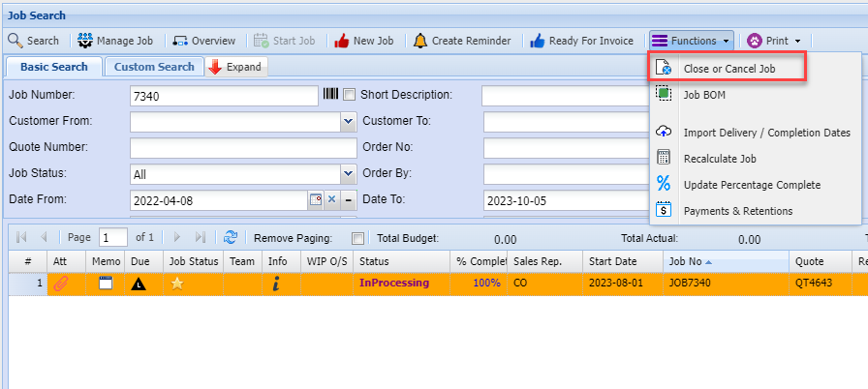
Task: Click the Quote column header
Action: point(821,261)
